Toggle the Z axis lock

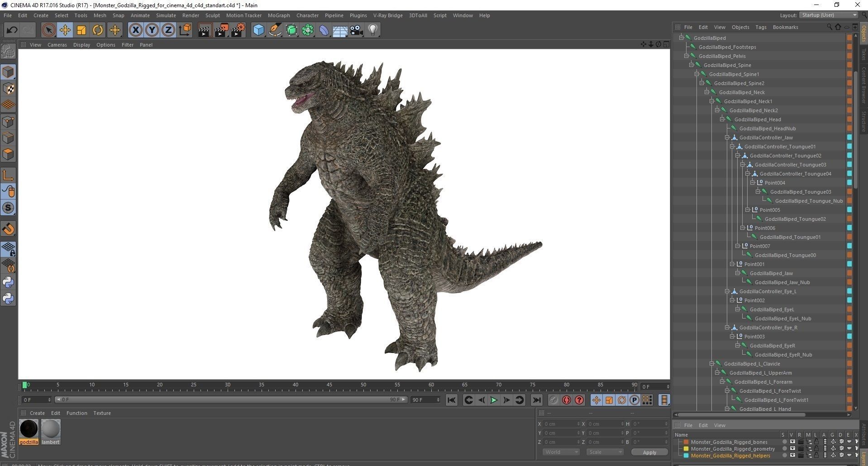click(x=168, y=30)
